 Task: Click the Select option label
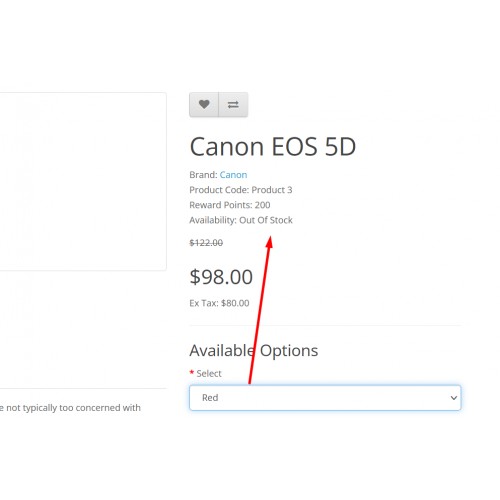pyautogui.click(x=209, y=373)
